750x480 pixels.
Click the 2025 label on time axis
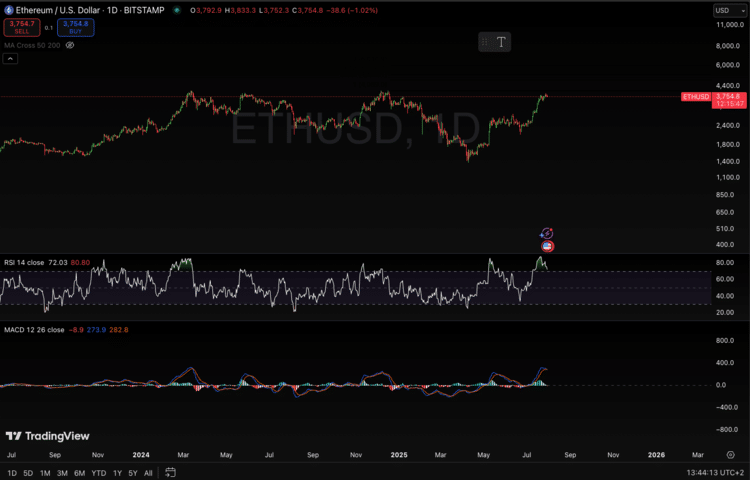click(399, 455)
